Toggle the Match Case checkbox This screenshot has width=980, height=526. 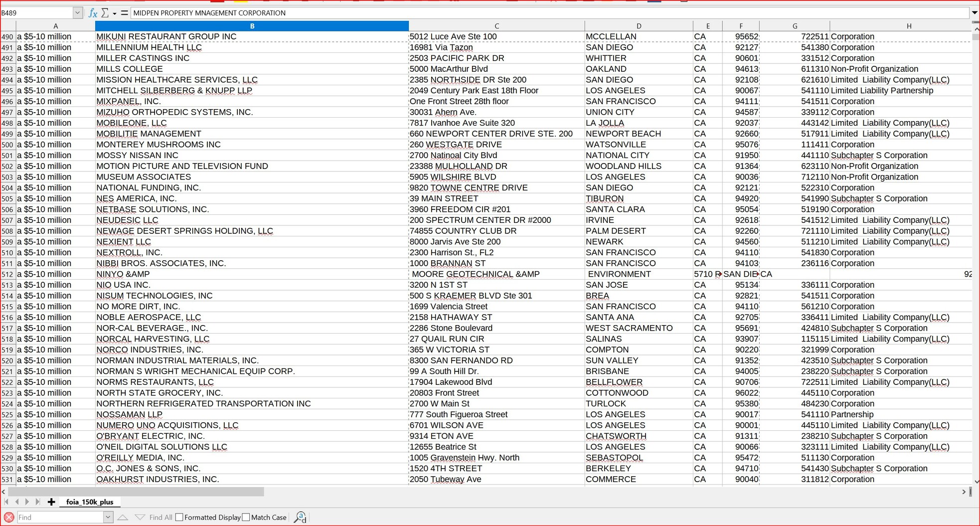(246, 518)
